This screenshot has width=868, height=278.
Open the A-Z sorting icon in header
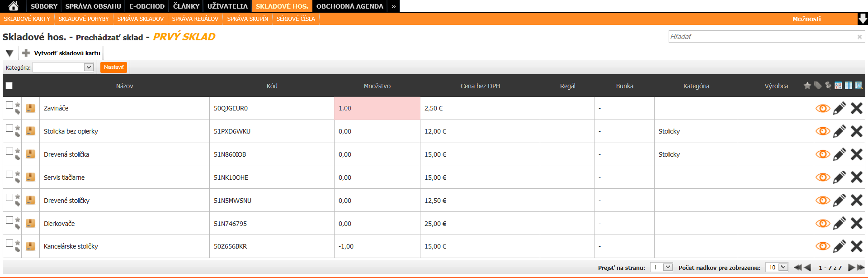click(838, 85)
